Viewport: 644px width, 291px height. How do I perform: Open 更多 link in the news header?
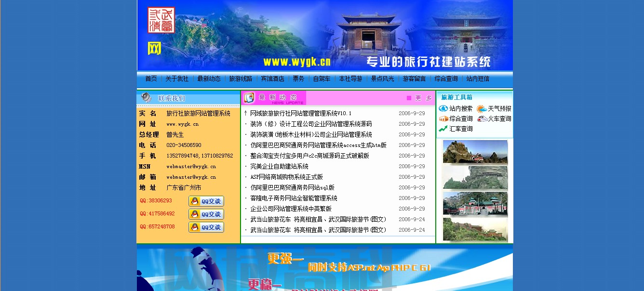424,98
